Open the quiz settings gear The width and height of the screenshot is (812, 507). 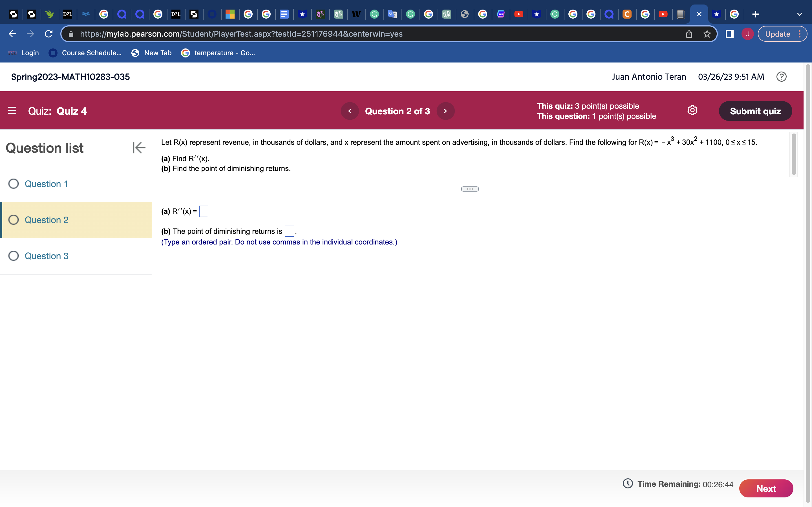(x=692, y=110)
